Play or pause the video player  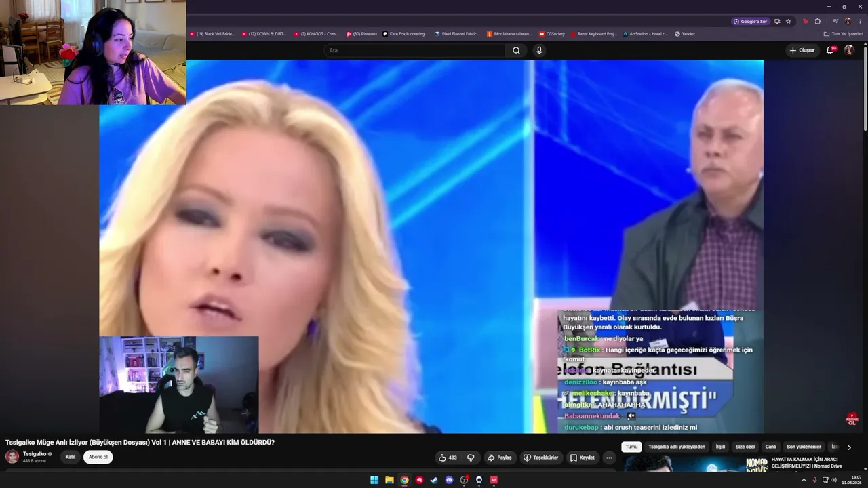(x=431, y=246)
